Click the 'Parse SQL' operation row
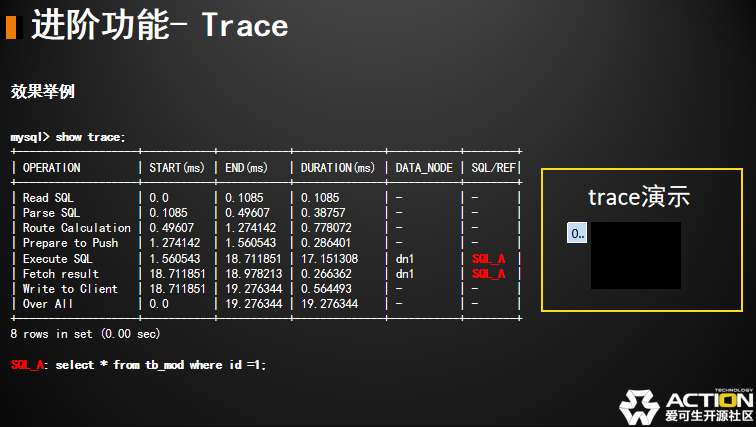This screenshot has height=427, width=756. coord(266,213)
